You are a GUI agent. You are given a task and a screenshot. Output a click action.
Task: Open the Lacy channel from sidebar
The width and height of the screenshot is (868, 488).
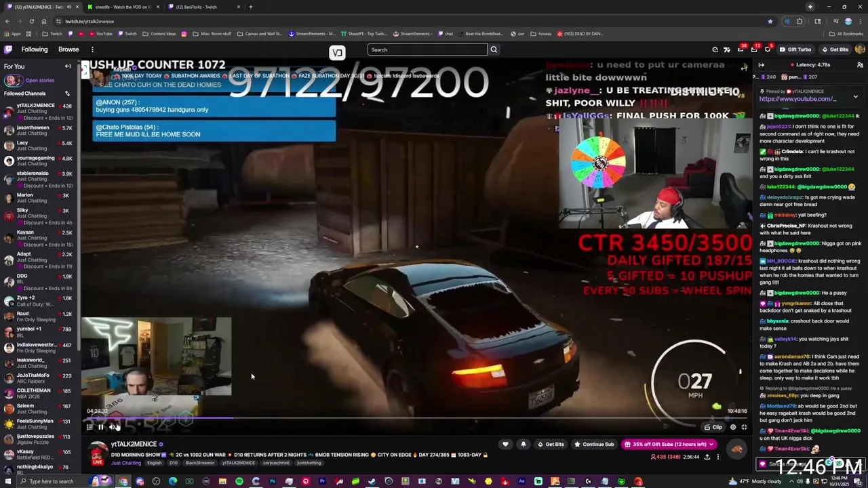click(x=39, y=146)
